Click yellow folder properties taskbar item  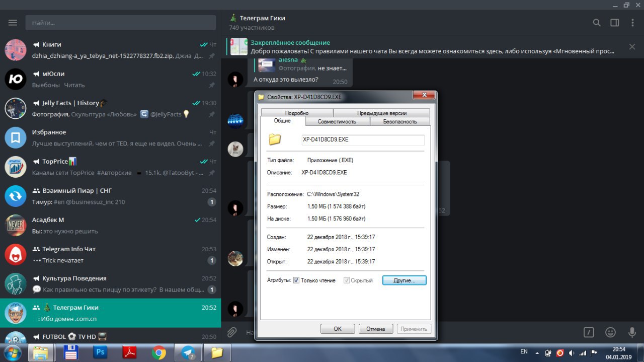[x=217, y=352]
